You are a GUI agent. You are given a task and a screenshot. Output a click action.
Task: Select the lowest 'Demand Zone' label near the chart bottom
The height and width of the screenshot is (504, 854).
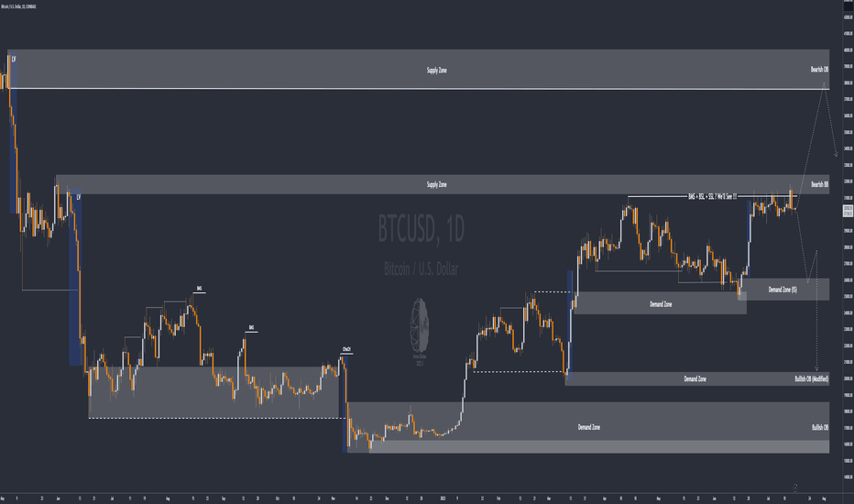pos(589,427)
